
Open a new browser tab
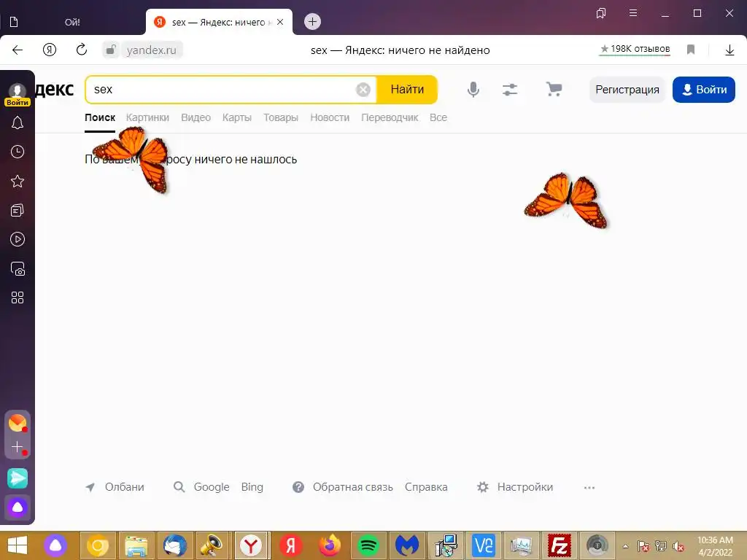point(312,21)
